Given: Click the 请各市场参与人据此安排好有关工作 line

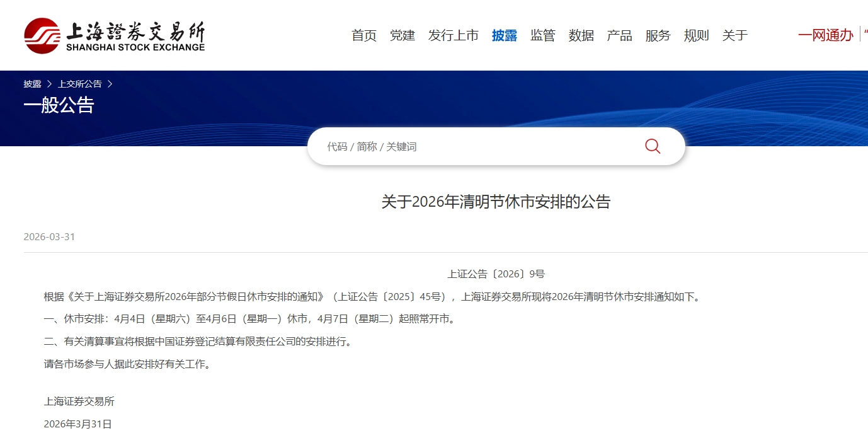Looking at the screenshot, I should pyautogui.click(x=127, y=364).
